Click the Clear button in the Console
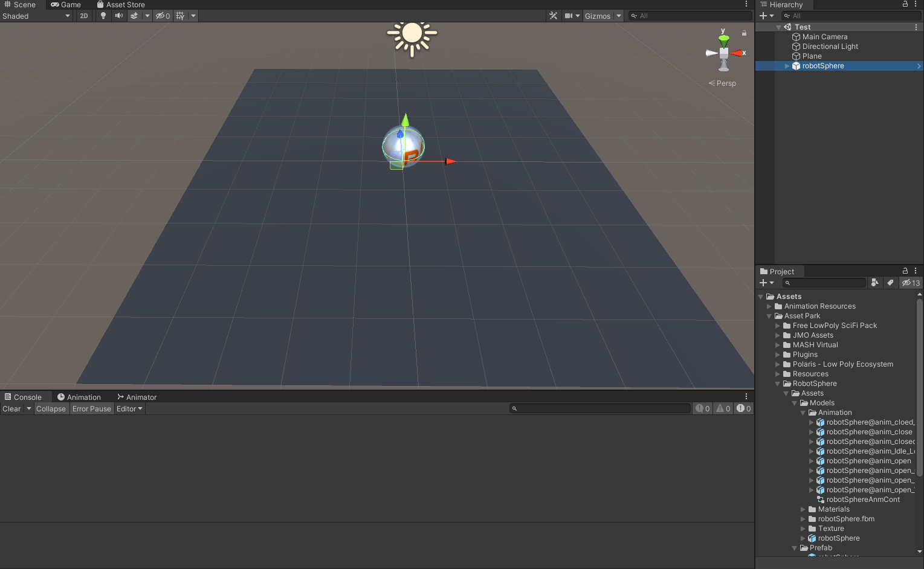Screen dimensions: 924x569 click(11, 409)
